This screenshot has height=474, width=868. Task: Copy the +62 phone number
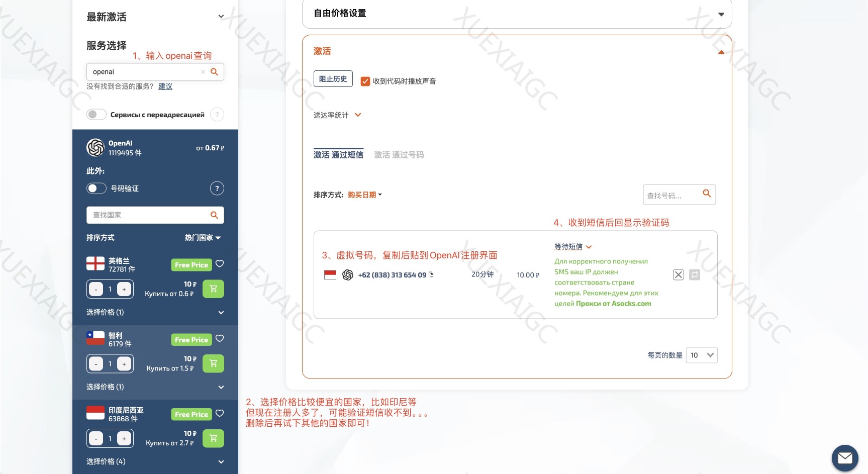pos(431,274)
